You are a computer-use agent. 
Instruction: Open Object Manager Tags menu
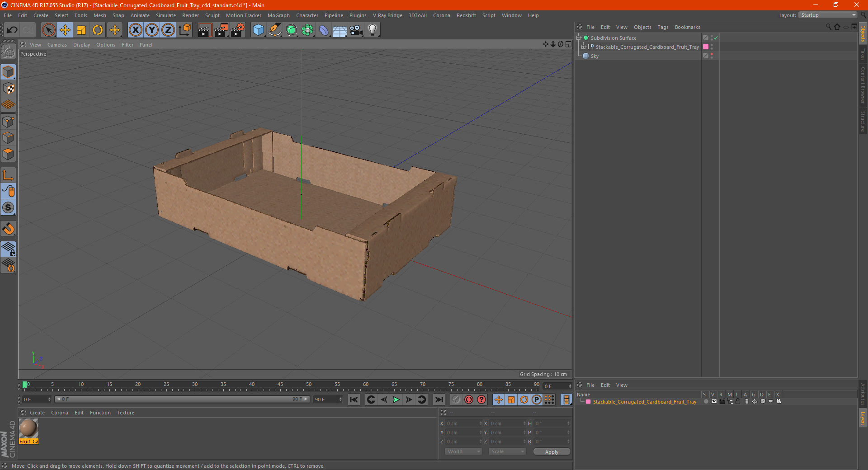click(663, 27)
